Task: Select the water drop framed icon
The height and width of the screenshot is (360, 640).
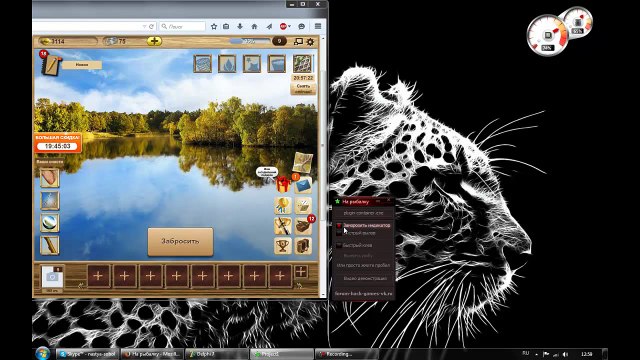Action: point(227,64)
